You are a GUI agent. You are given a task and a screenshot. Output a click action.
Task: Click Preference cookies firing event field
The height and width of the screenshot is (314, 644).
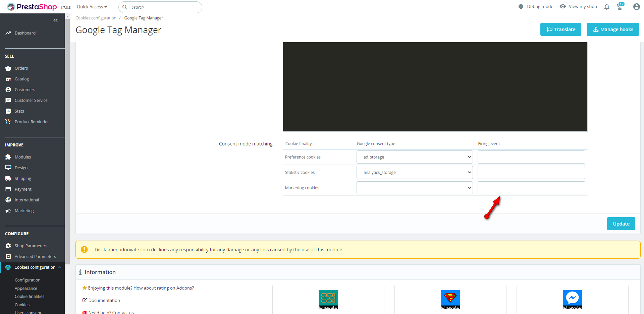(531, 157)
